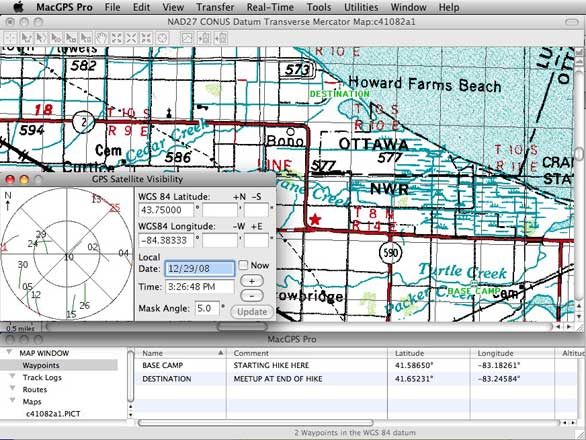Image resolution: width=586 pixels, height=440 pixels.
Task: Select the third arrow route tool
Action: (x=56, y=38)
